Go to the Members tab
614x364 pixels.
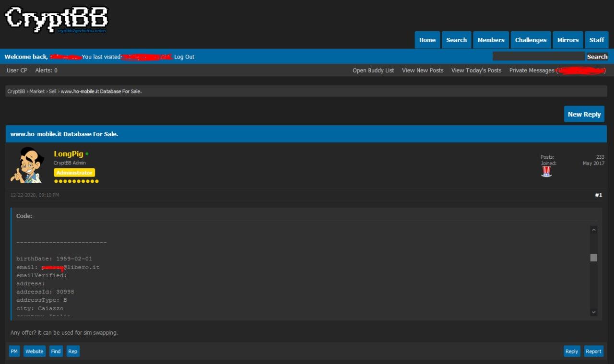point(491,40)
